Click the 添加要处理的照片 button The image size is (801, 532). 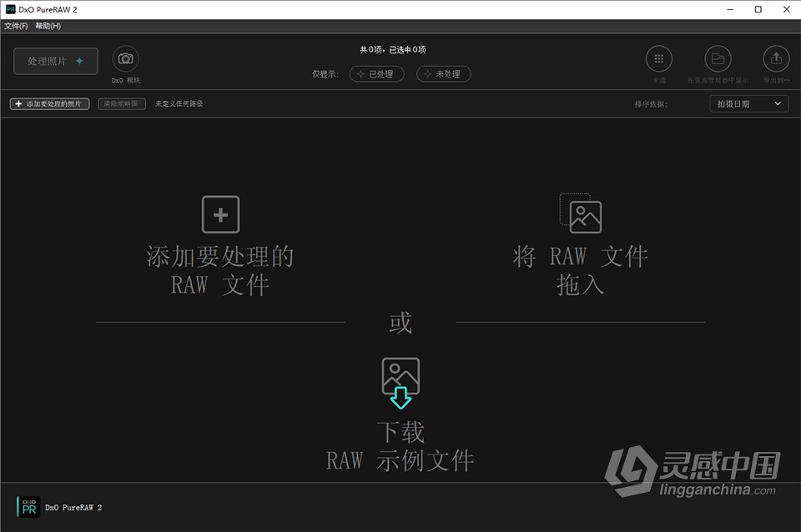point(49,103)
